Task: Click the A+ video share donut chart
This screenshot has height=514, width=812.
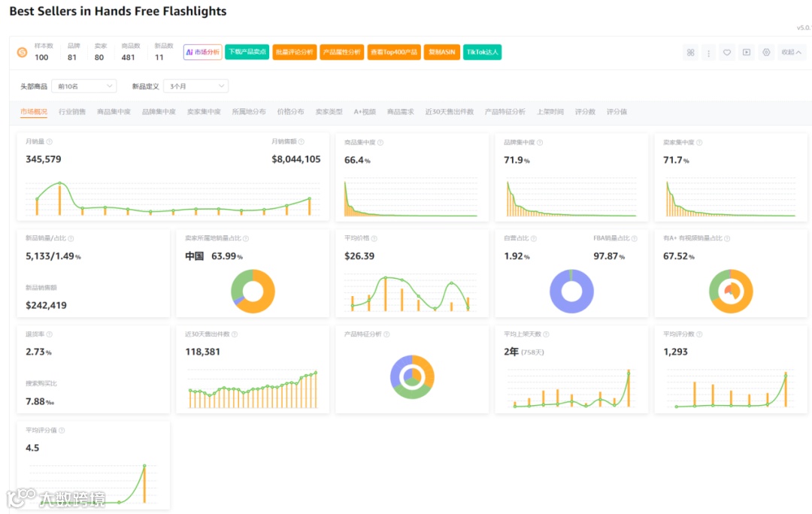Action: [x=731, y=292]
